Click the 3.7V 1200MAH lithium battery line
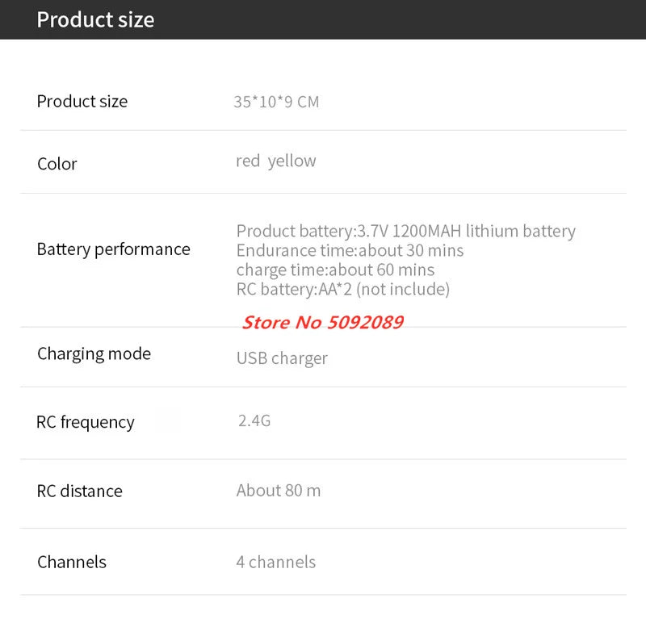The height and width of the screenshot is (644, 646). [405, 232]
